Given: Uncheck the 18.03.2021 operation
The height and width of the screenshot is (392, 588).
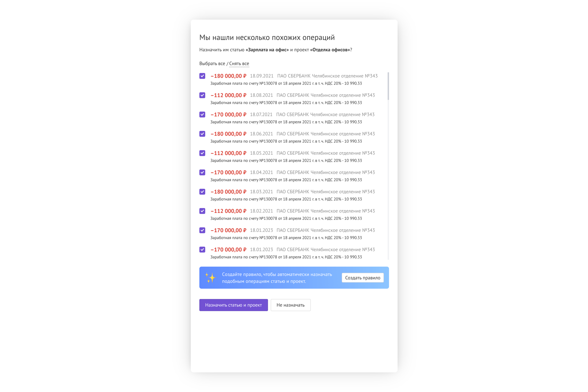Looking at the screenshot, I should click(202, 191).
